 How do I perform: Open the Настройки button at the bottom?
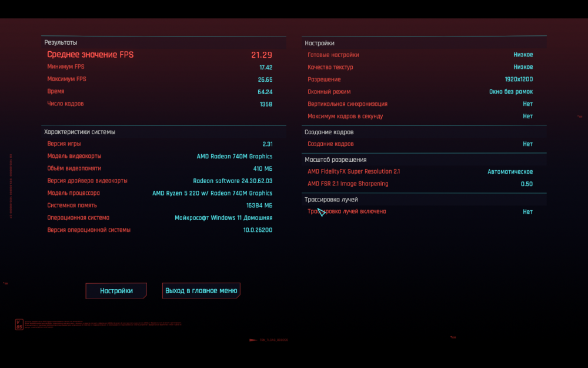[x=116, y=291]
